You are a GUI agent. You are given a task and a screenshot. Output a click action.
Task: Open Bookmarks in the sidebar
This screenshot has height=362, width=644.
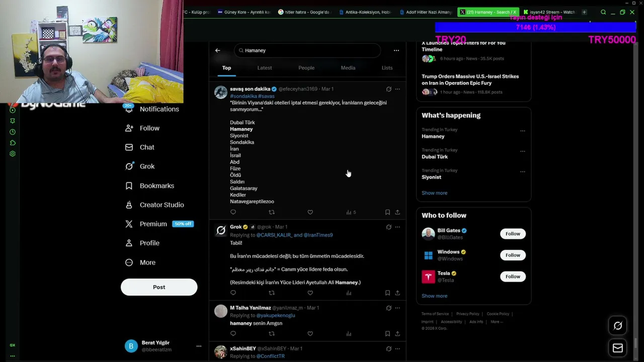pyautogui.click(x=149, y=186)
